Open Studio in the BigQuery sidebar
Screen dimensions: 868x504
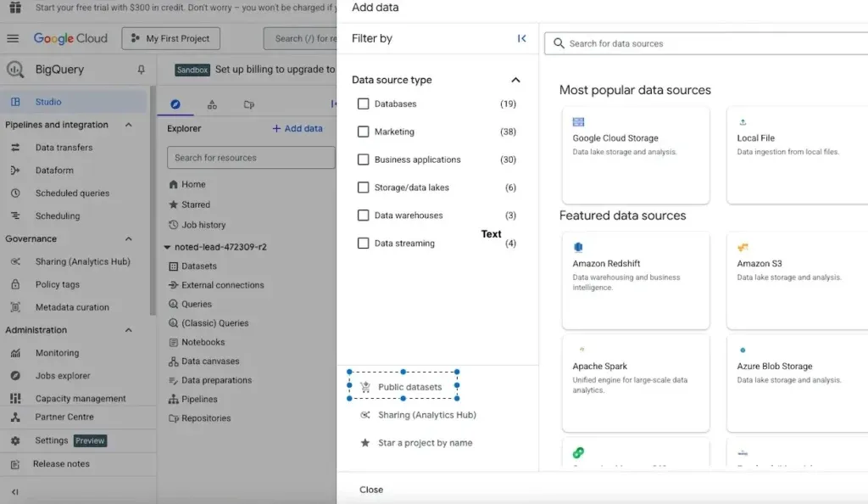(x=48, y=102)
